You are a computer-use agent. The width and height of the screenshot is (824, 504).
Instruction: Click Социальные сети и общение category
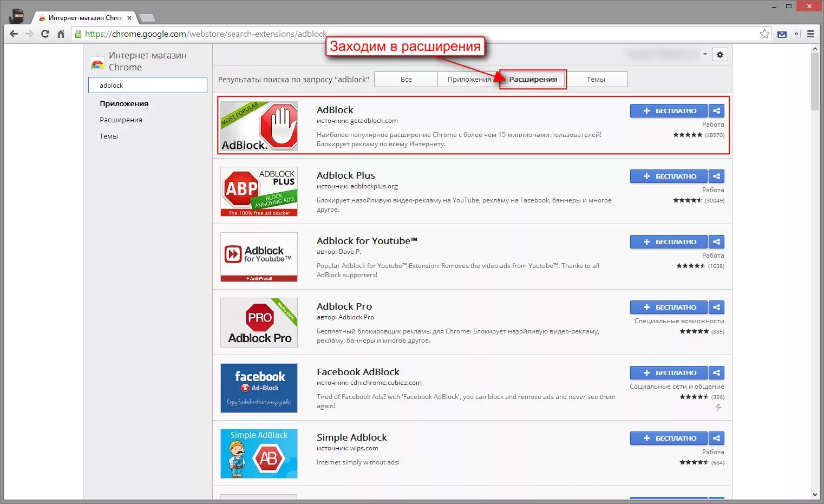point(677,387)
